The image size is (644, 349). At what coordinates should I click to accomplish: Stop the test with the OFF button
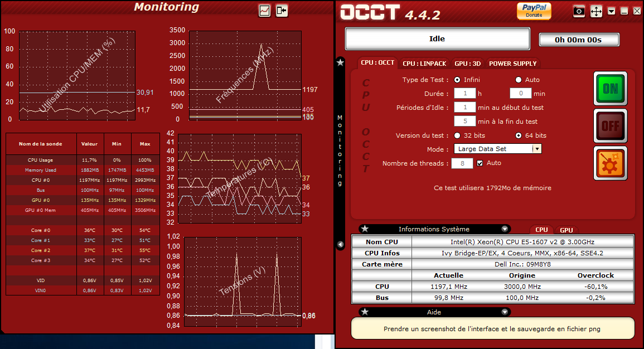tap(610, 125)
